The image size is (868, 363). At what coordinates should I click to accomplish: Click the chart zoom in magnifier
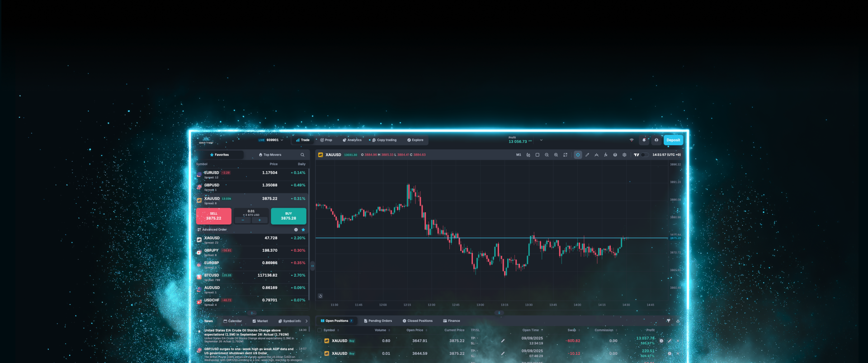[556, 155]
